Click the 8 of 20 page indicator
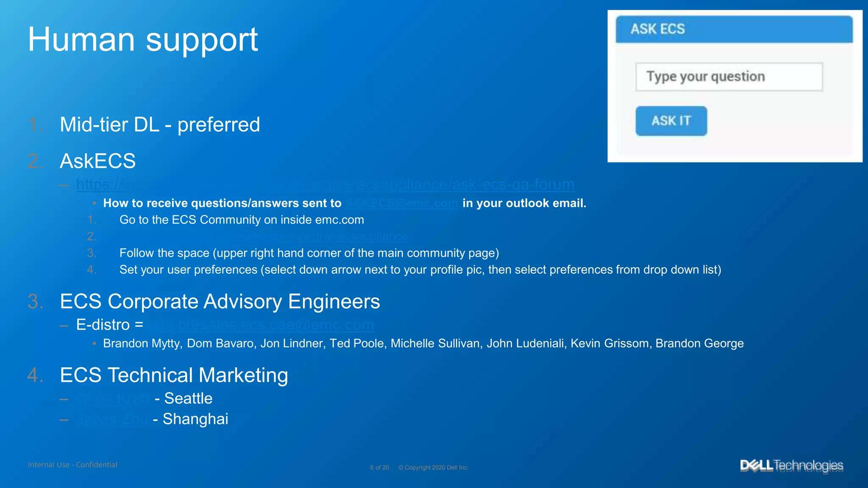Screen dimensions: 868x488 (x=379, y=468)
